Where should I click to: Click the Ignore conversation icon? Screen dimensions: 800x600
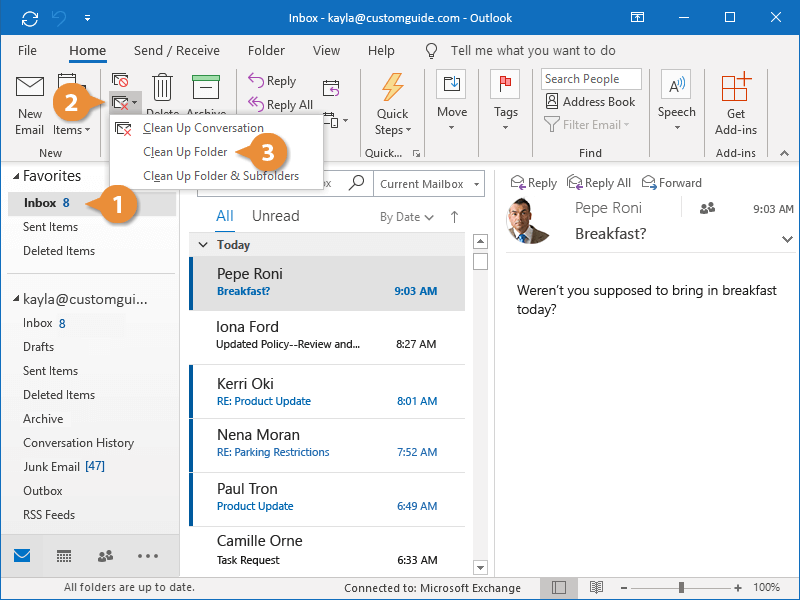pyautogui.click(x=120, y=80)
